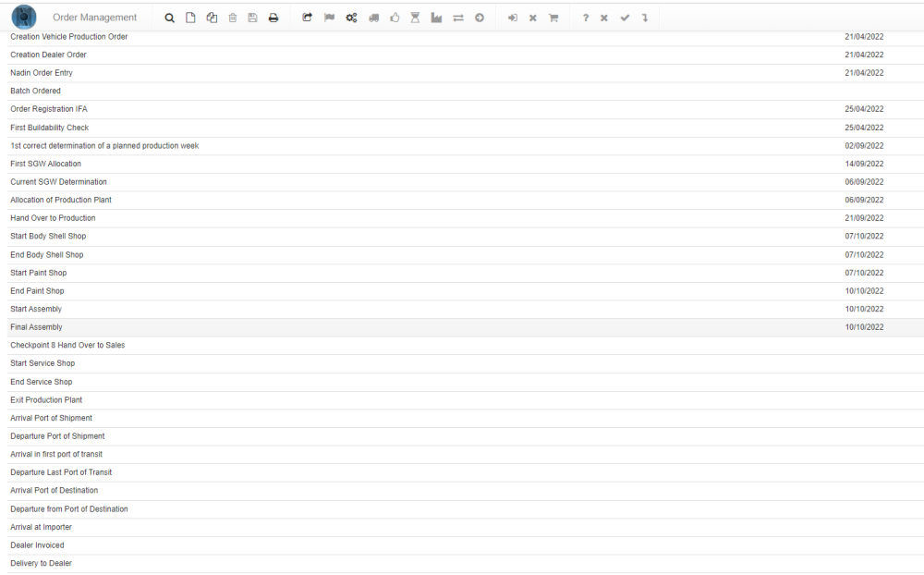924x575 pixels.
Task: Select the Creation Vehicle Production Order row
Action: 466,37
